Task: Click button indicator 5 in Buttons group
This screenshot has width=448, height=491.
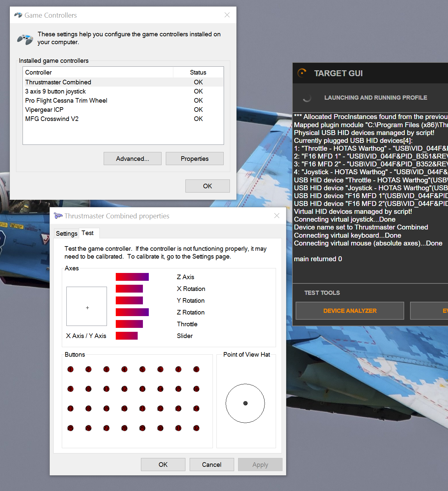Action: tap(142, 369)
